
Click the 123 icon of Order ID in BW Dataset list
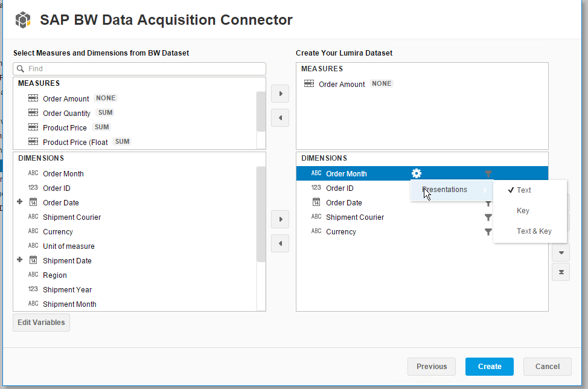point(33,188)
